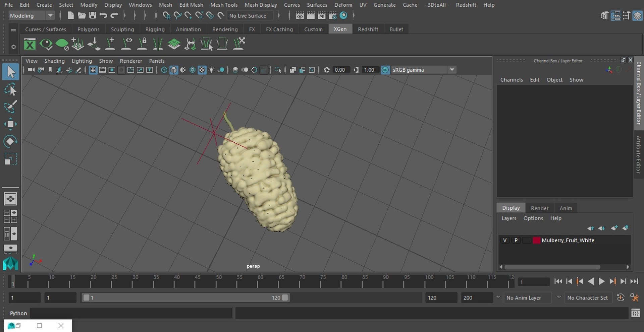The height and width of the screenshot is (332, 644).
Task: Click the snap to curves magnet icon
Action: (177, 15)
